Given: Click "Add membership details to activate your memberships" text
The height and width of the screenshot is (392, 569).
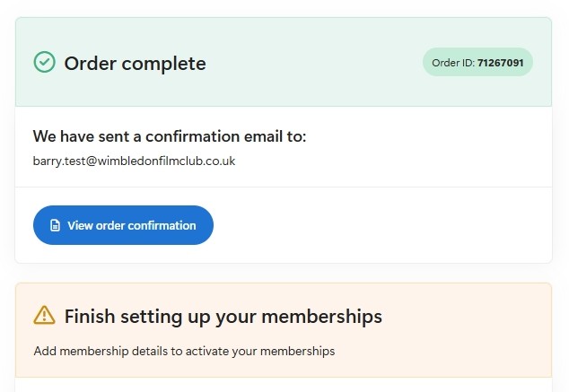Looking at the screenshot, I should coord(184,351).
